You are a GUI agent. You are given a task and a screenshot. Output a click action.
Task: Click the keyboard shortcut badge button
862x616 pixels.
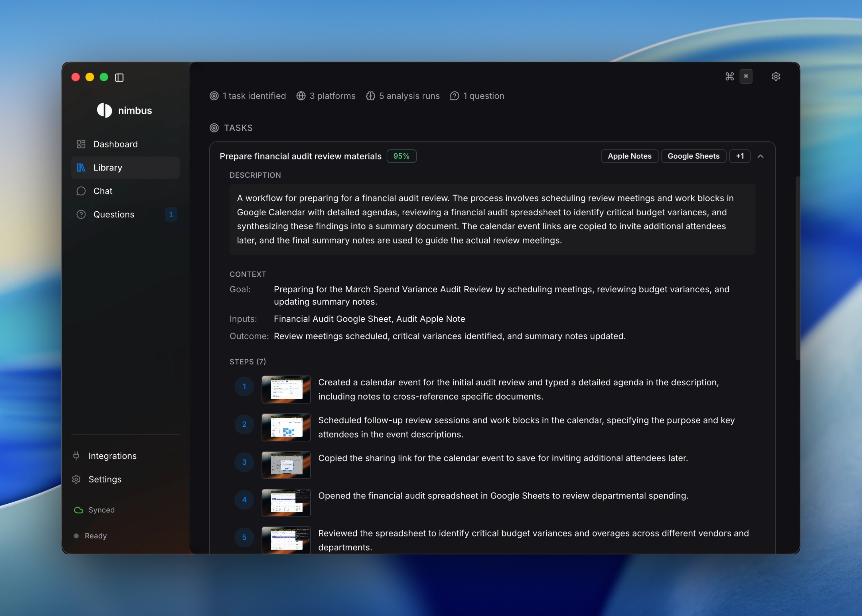pyautogui.click(x=746, y=77)
